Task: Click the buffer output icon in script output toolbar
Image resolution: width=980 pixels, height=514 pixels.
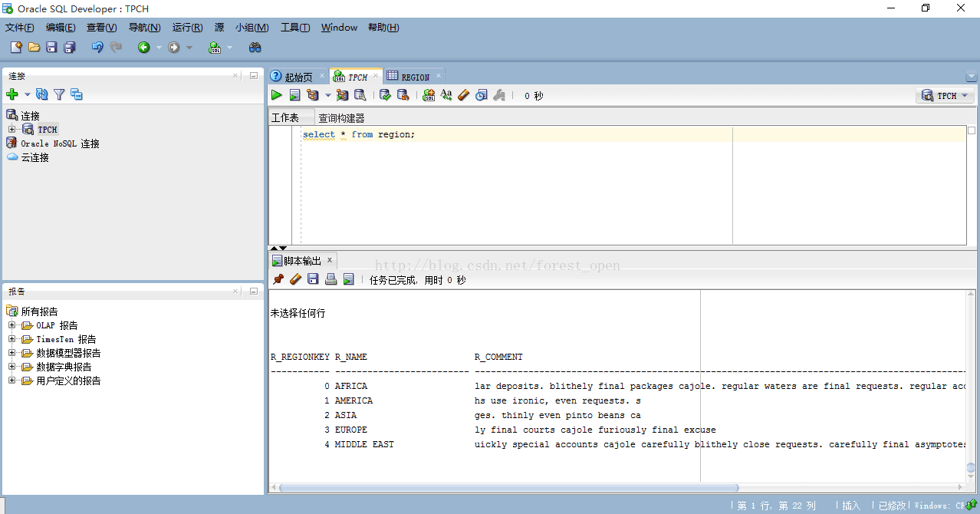Action: pyautogui.click(x=348, y=279)
